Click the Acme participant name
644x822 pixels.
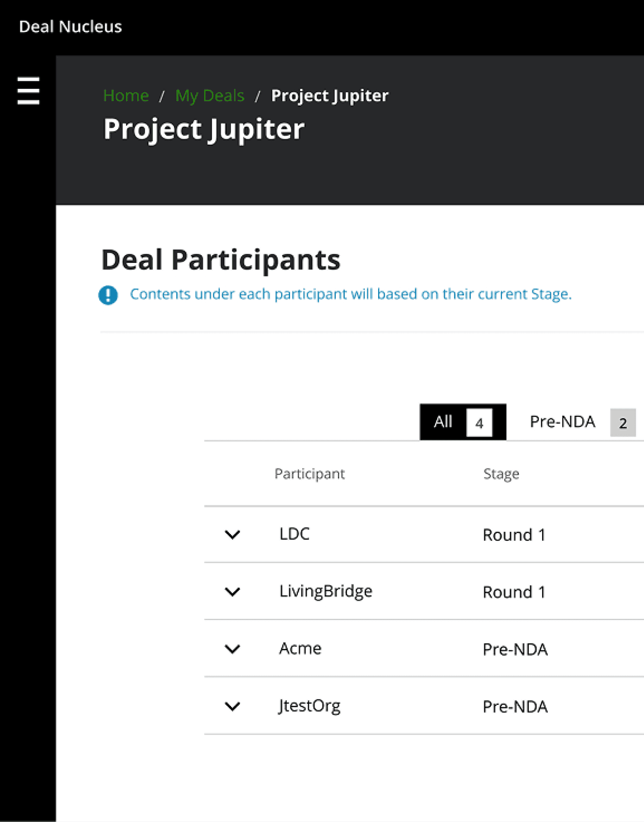300,648
